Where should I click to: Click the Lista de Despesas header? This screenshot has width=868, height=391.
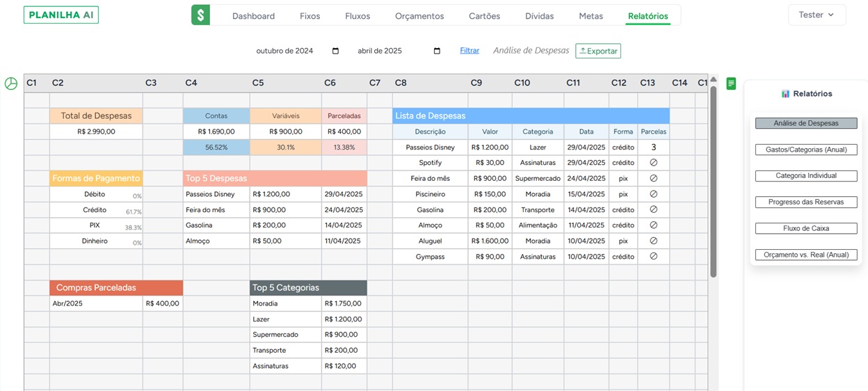[531, 116]
